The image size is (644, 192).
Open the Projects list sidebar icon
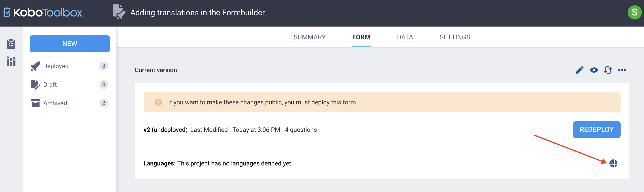pos(11,44)
